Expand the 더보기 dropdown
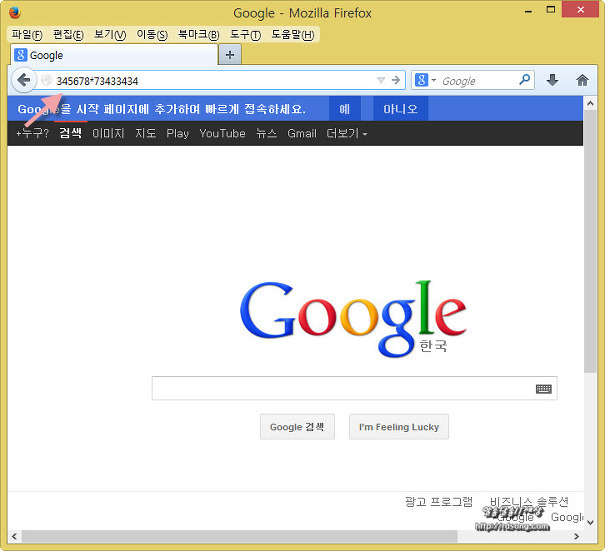The width and height of the screenshot is (605, 551). pos(346,133)
